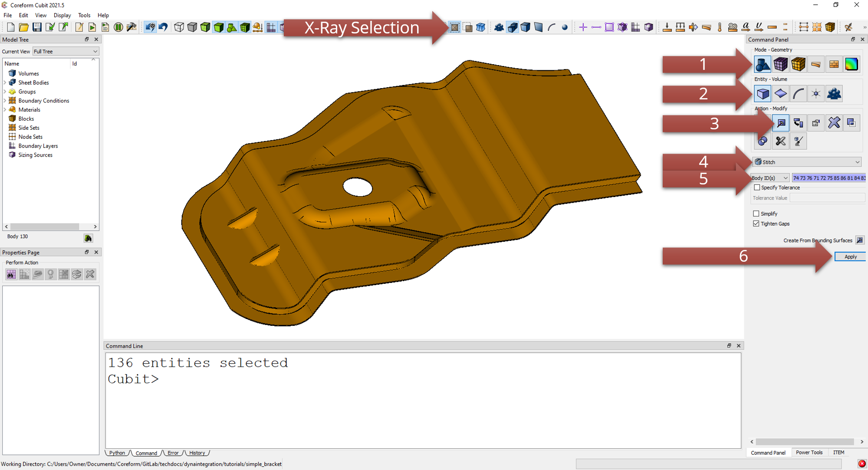Open the Current View Full Tree dropdown

click(x=66, y=51)
